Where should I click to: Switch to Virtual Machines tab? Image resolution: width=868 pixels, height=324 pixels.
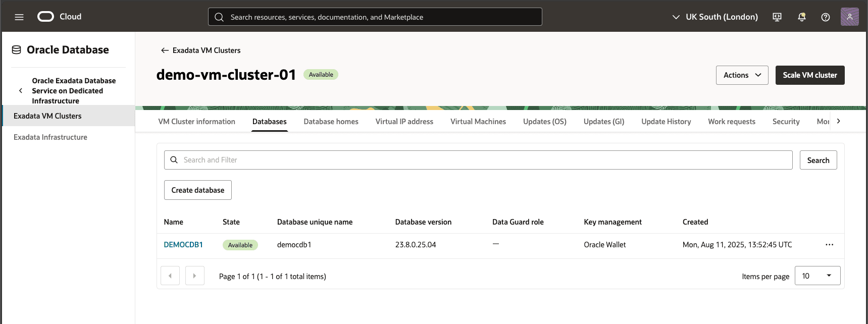[478, 122]
